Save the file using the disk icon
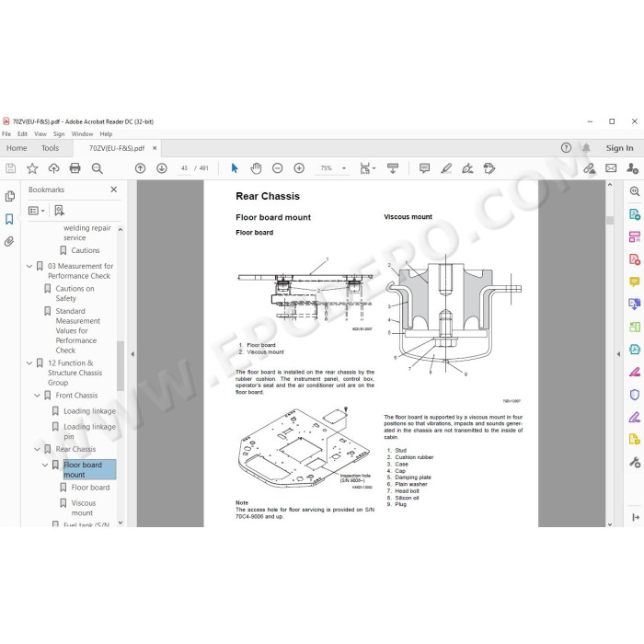This screenshot has width=644, height=644. click(x=11, y=168)
